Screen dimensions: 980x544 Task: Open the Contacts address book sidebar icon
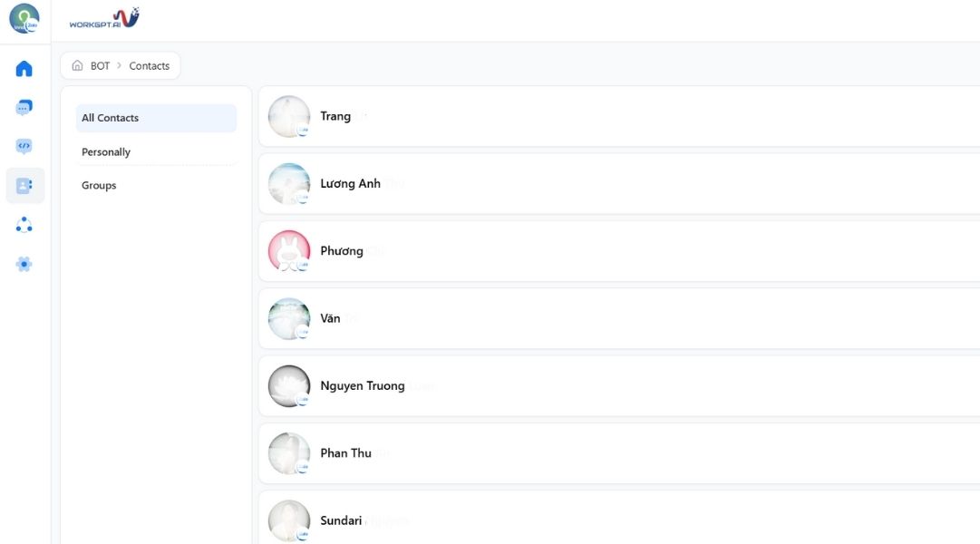(x=24, y=185)
